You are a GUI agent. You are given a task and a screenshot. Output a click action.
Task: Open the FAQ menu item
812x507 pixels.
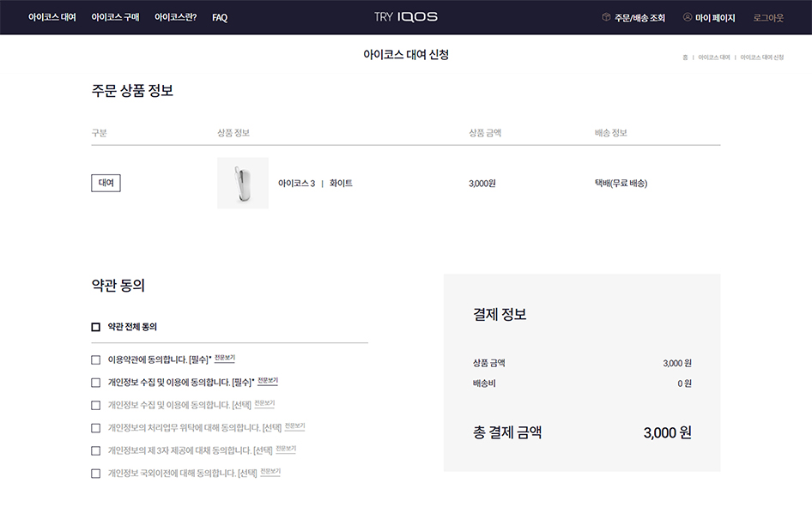pyautogui.click(x=220, y=18)
